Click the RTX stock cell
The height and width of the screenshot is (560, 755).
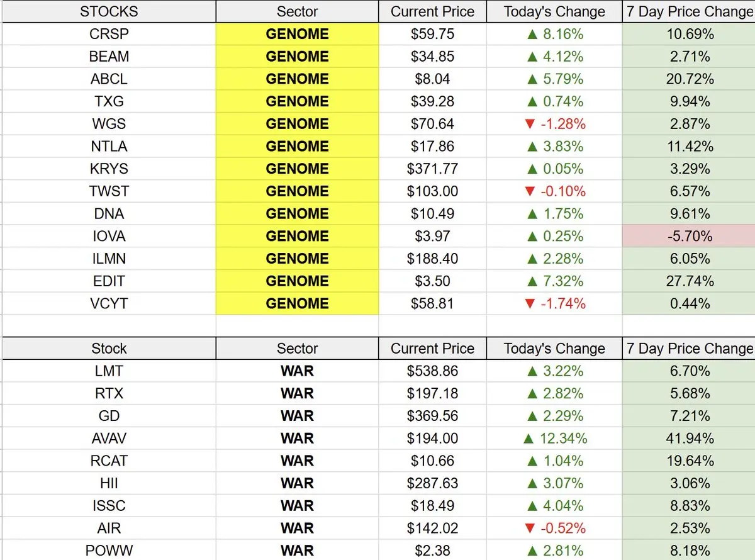pyautogui.click(x=109, y=394)
